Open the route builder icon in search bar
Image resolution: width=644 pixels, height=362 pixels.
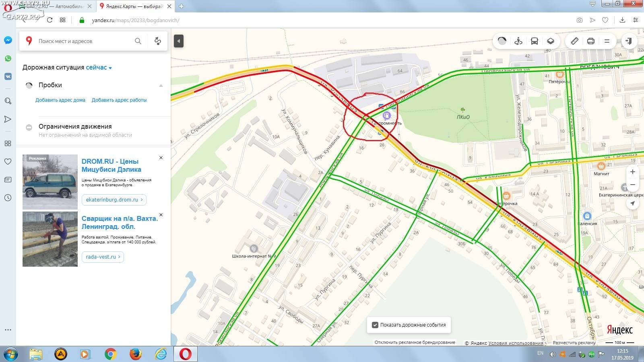click(158, 41)
